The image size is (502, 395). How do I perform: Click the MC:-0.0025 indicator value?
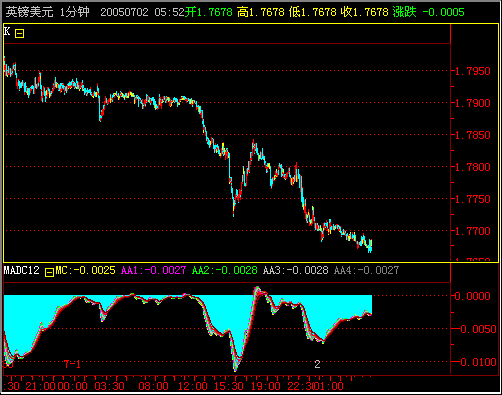(x=85, y=270)
